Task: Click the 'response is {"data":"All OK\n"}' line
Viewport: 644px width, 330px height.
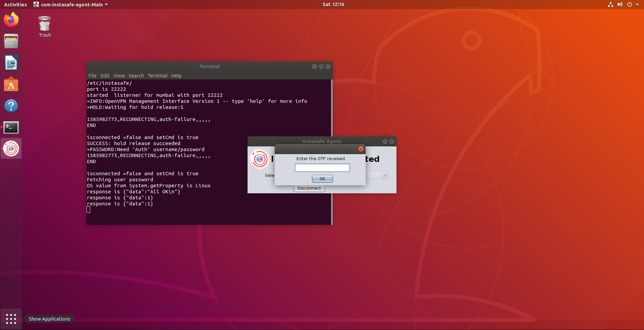Action: tap(133, 192)
